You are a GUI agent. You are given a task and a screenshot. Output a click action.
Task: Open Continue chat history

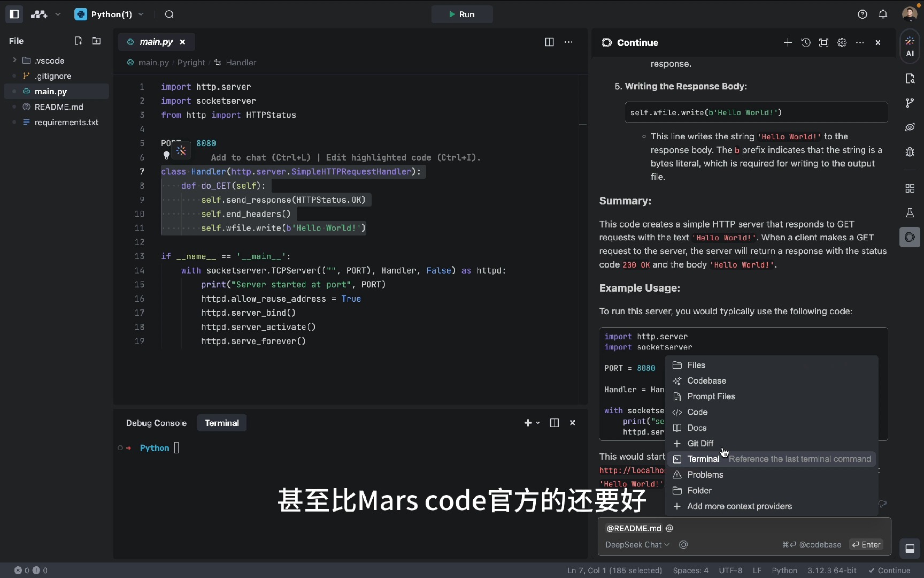click(x=806, y=43)
